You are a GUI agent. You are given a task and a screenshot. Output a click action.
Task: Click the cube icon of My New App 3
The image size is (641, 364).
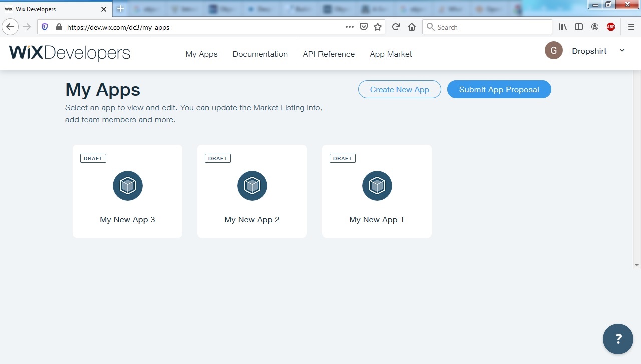pyautogui.click(x=128, y=186)
